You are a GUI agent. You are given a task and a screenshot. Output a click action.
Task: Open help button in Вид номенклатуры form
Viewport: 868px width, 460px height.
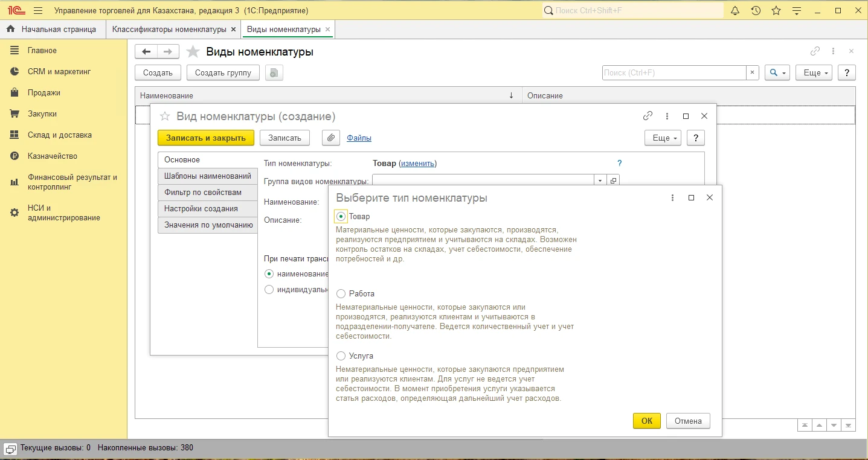696,138
